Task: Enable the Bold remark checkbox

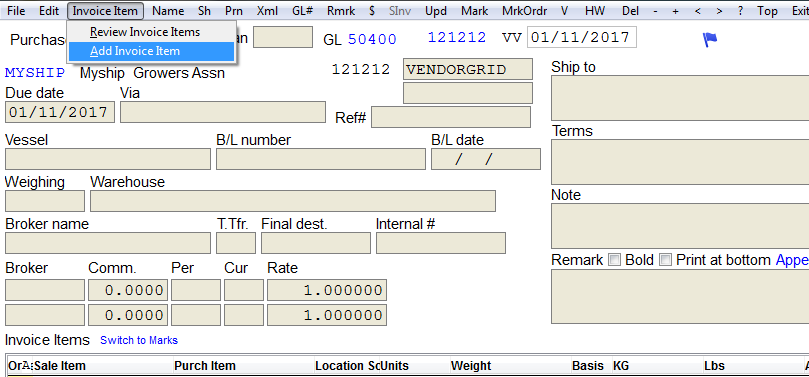Action: [x=614, y=260]
